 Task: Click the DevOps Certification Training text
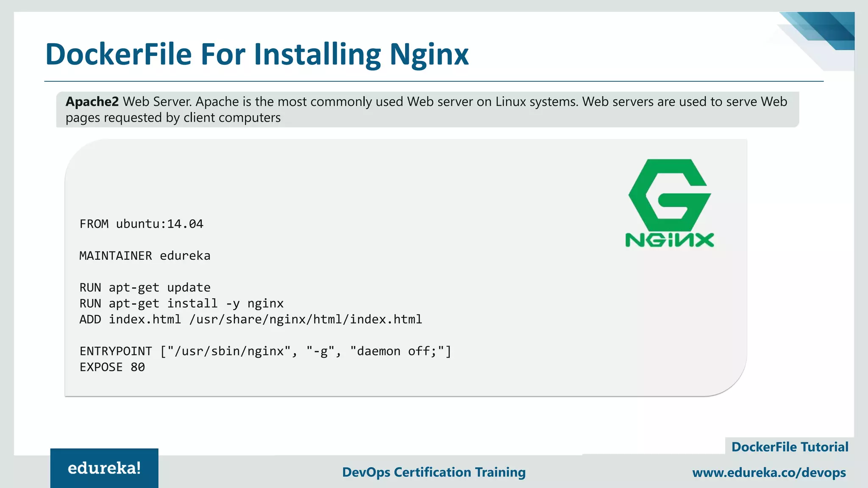434,472
